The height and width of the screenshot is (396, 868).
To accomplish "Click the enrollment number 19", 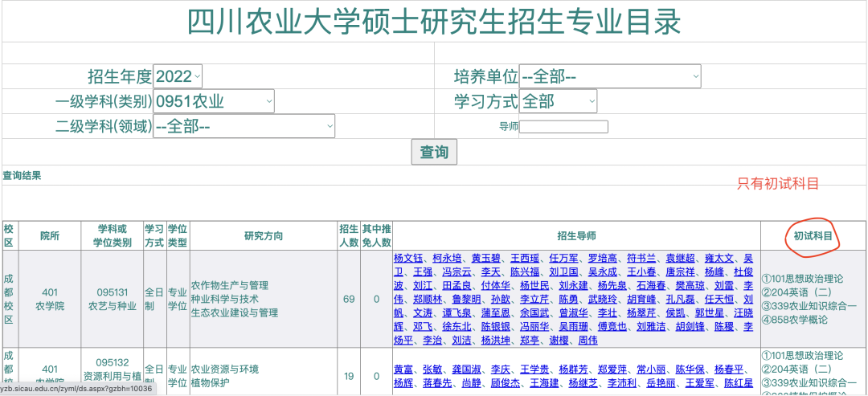I will pos(349,376).
